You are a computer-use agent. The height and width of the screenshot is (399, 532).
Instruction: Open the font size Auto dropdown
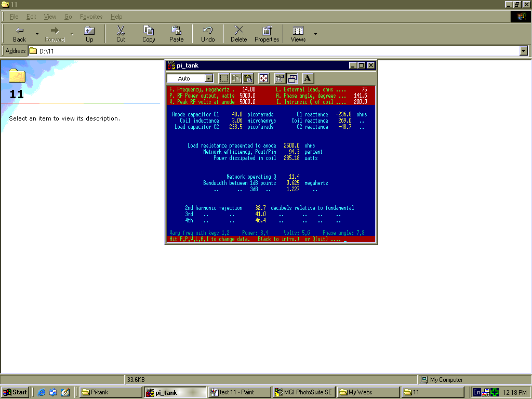click(209, 78)
